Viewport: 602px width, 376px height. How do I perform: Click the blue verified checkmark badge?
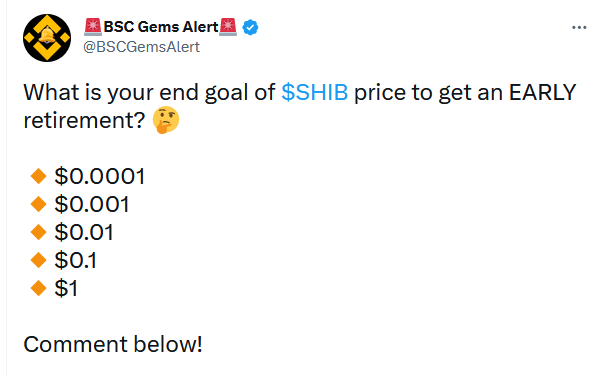click(250, 27)
